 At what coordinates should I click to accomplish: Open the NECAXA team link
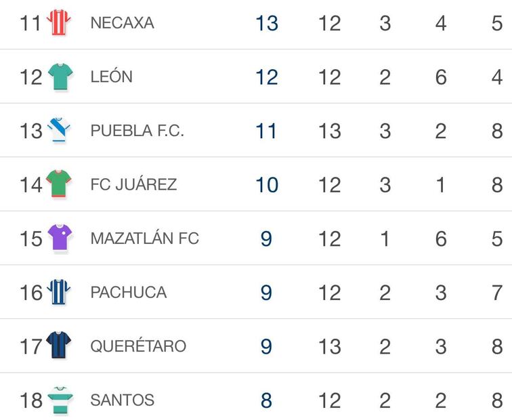[x=122, y=23]
